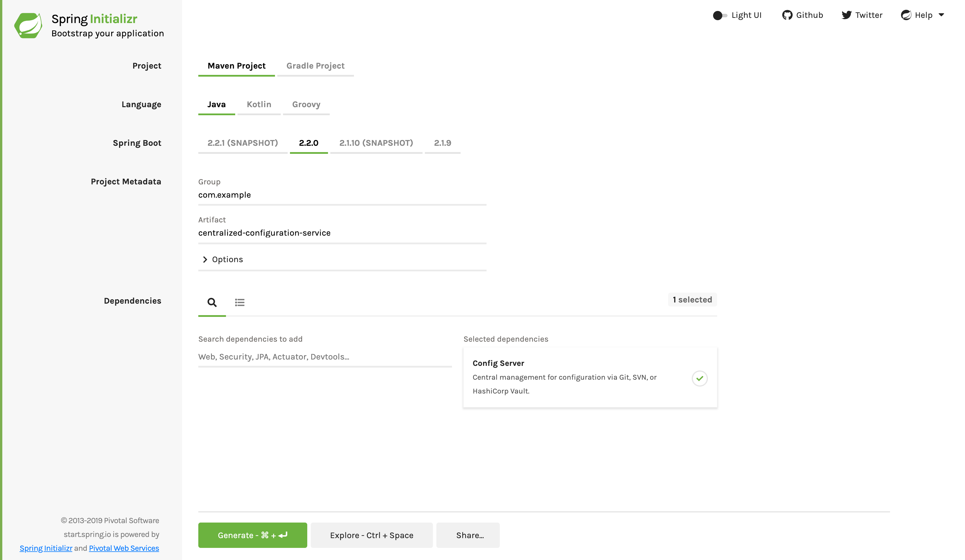
Task: Click Explore project button
Action: point(372,535)
